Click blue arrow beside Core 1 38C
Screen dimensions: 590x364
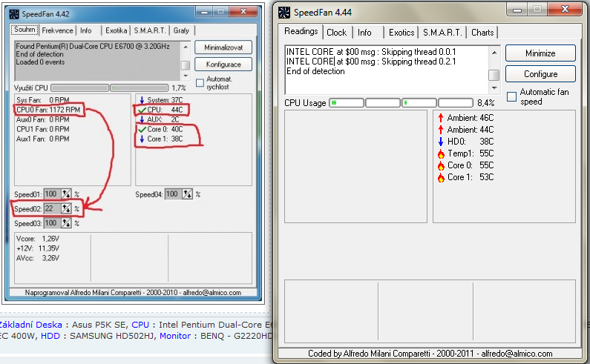[x=142, y=139]
